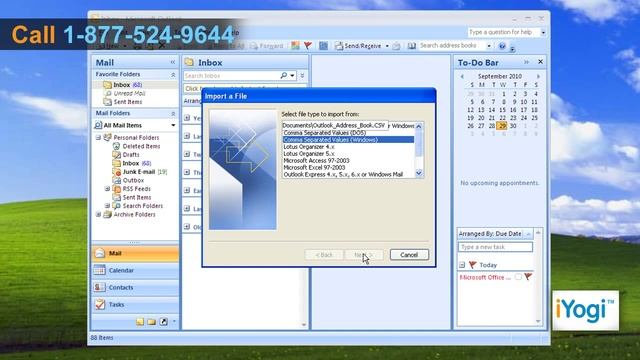
Task: Select Lotus Organizer 5.x file type
Action: pos(348,154)
